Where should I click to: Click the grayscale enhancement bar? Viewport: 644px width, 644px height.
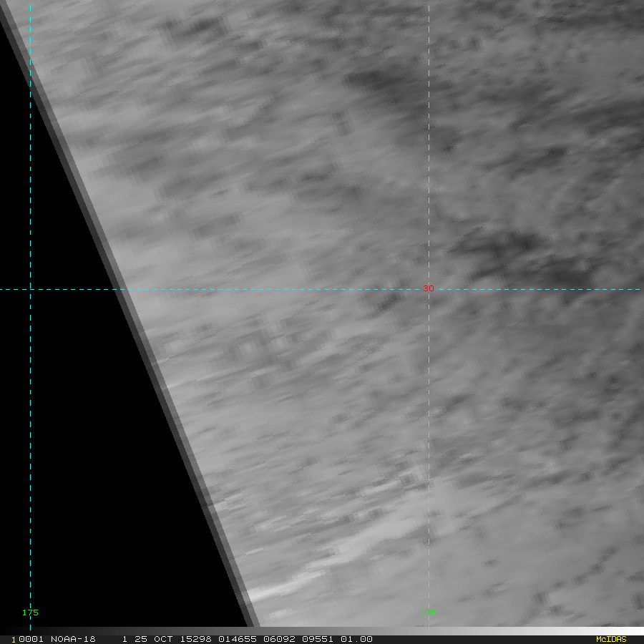[322, 631]
